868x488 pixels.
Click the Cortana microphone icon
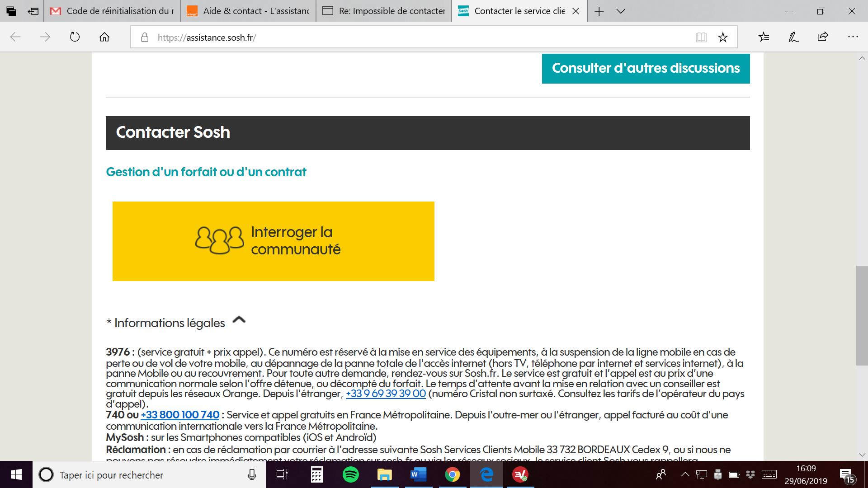(x=252, y=474)
